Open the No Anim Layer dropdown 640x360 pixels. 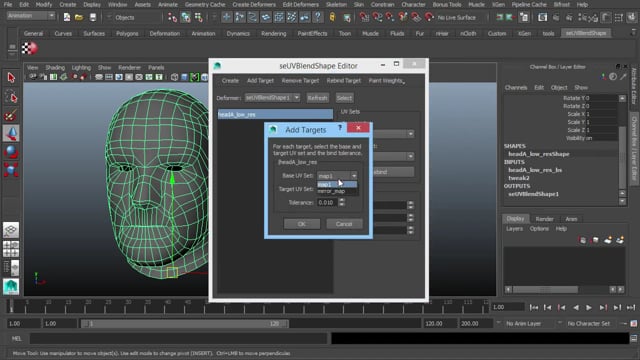coord(524,323)
